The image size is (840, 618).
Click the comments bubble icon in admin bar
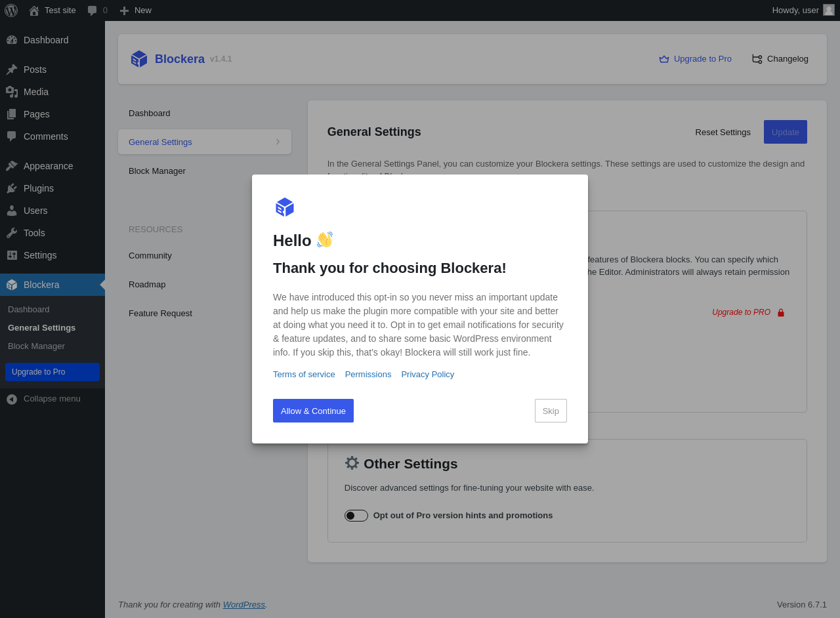93,10
